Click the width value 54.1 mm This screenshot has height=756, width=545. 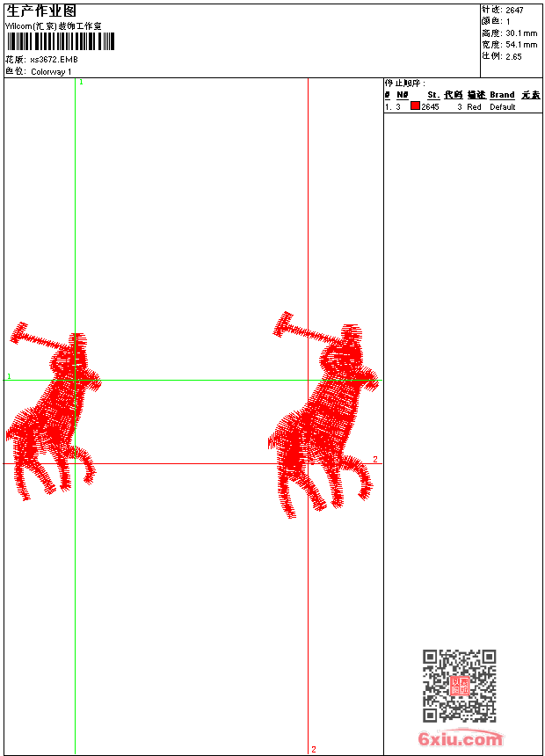[x=521, y=45]
